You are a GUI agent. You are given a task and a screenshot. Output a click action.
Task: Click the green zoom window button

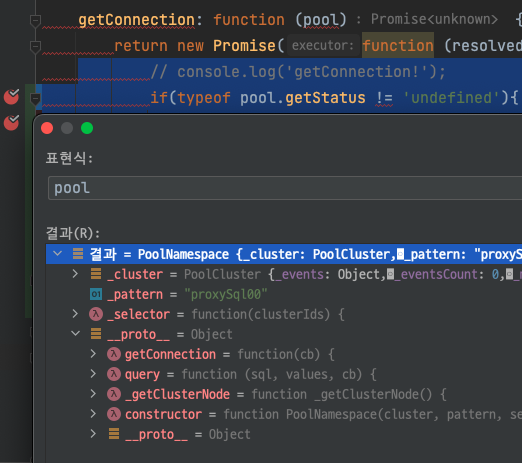pyautogui.click(x=87, y=128)
